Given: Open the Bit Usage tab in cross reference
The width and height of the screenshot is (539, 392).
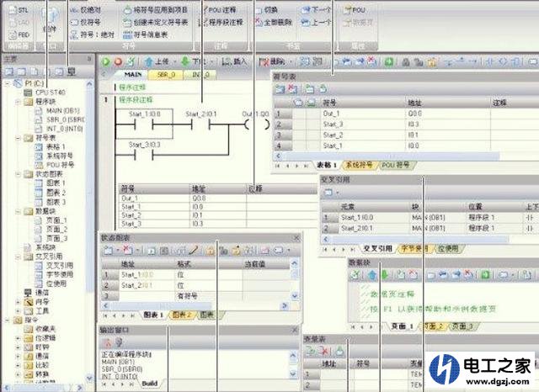Looking at the screenshot, I should (448, 249).
